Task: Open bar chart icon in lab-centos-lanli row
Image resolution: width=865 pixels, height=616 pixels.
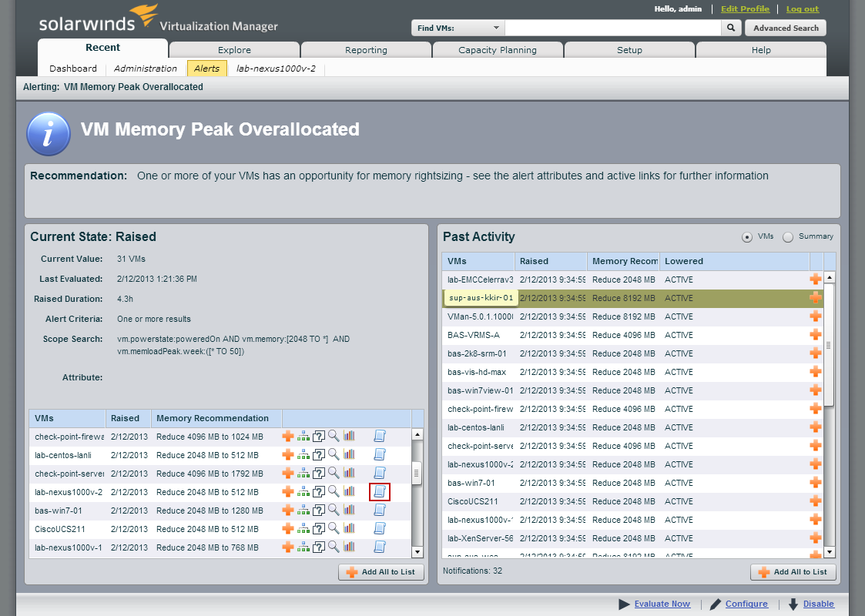Action: tap(349, 455)
